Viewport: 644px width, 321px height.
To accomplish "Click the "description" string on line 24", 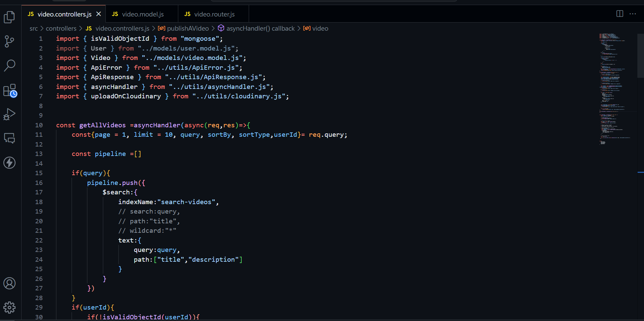I will pyautogui.click(x=213, y=260).
